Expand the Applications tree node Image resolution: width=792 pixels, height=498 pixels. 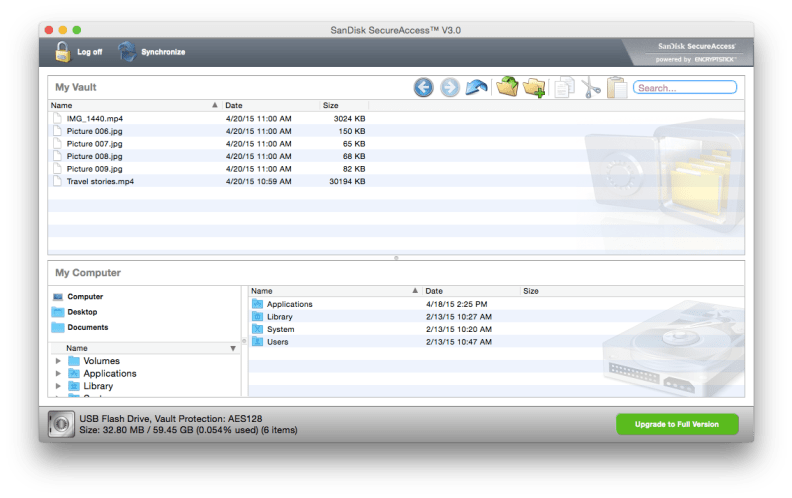click(x=58, y=374)
